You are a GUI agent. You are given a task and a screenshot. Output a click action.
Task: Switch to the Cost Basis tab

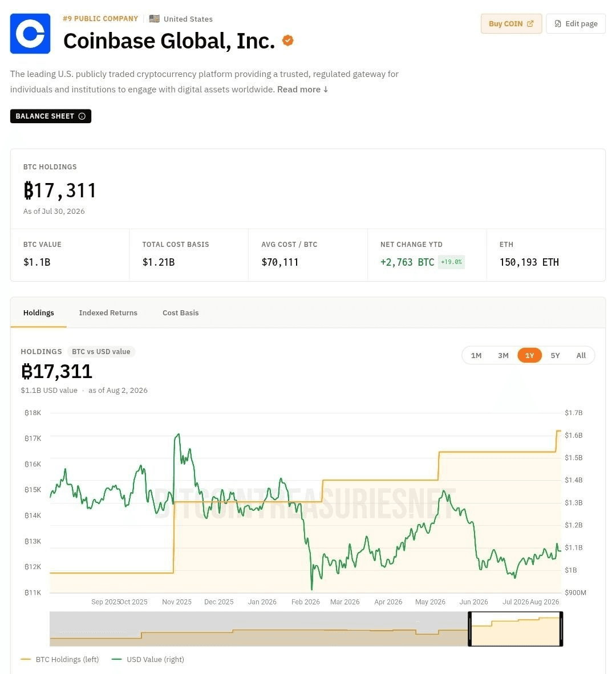pyautogui.click(x=181, y=312)
